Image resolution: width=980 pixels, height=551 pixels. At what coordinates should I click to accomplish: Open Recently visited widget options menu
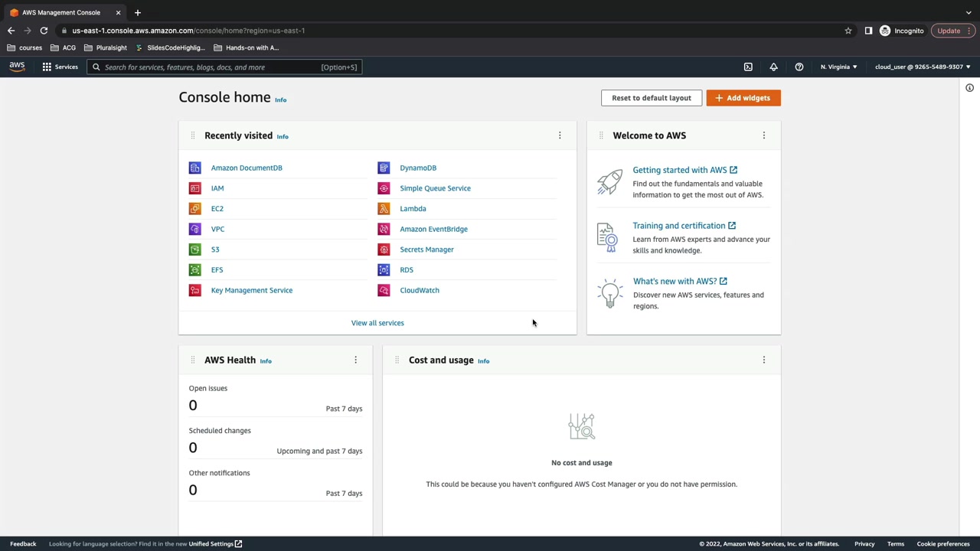560,135
